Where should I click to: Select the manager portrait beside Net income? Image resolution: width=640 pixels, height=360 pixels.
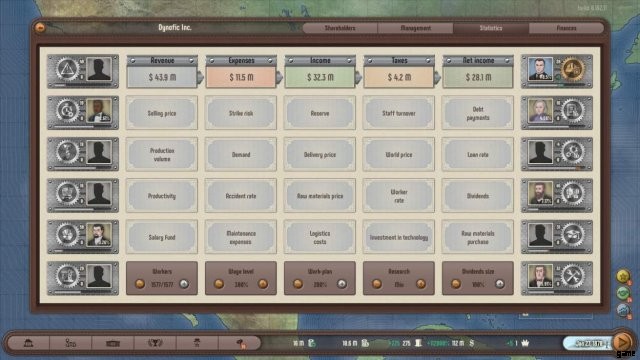tap(540, 69)
